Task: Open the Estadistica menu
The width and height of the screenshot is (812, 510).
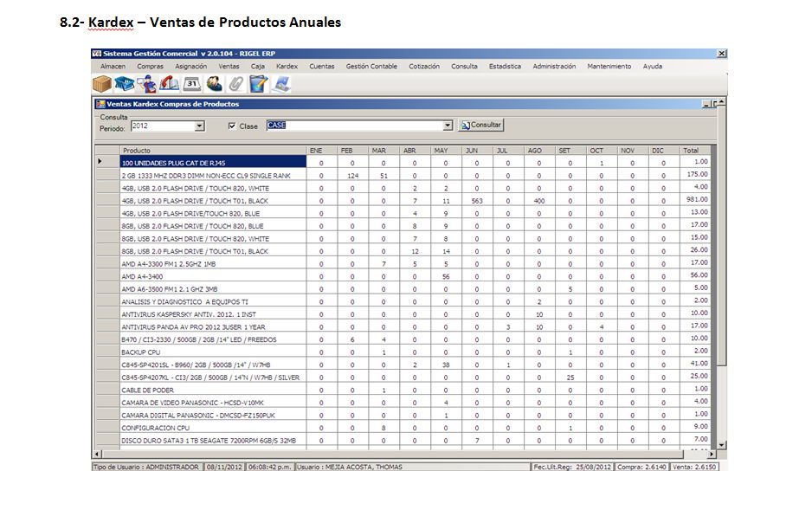Action: 505,66
